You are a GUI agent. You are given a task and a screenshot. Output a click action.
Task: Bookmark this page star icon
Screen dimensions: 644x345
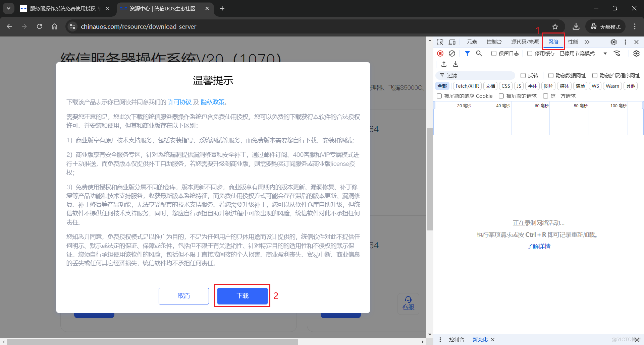click(x=555, y=26)
